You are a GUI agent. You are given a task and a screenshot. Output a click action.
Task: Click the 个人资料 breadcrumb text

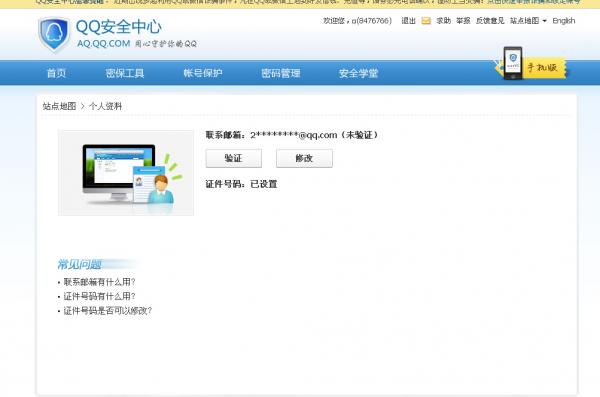106,106
